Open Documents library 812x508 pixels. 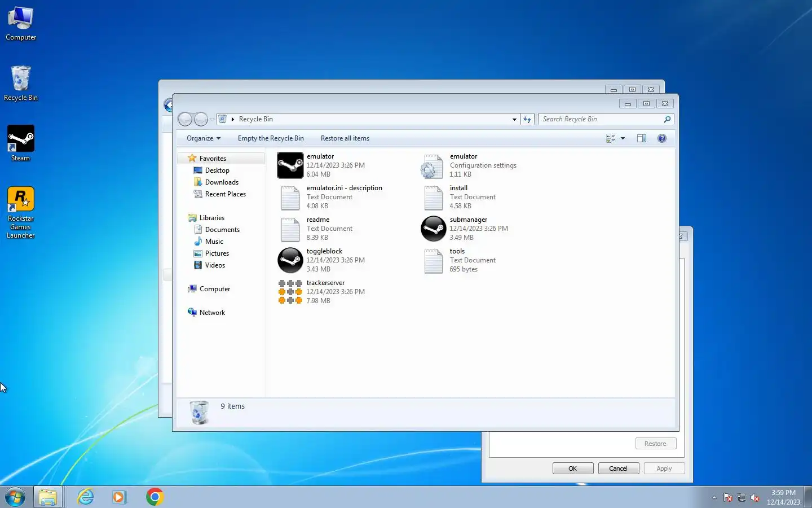point(222,230)
